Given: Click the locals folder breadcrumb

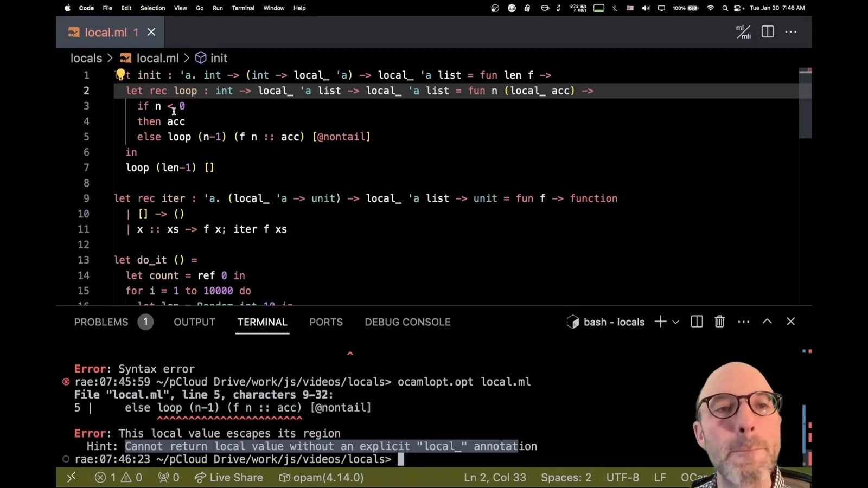Looking at the screenshot, I should pyautogui.click(x=86, y=58).
